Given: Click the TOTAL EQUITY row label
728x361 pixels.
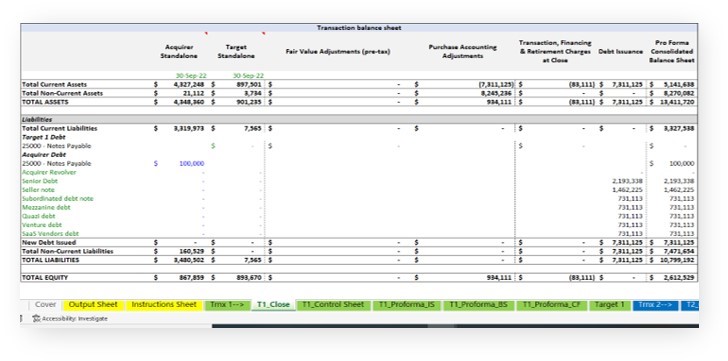Looking at the screenshot, I should click(x=45, y=277).
